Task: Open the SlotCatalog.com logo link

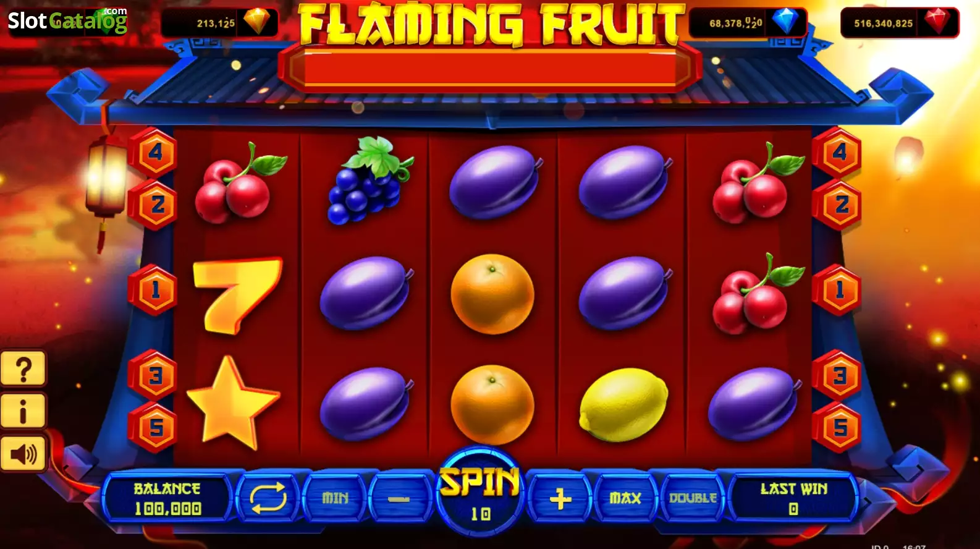Action: [x=67, y=20]
